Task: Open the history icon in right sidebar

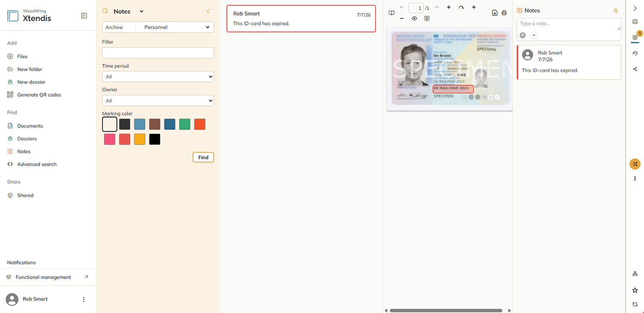Action: coord(635,53)
